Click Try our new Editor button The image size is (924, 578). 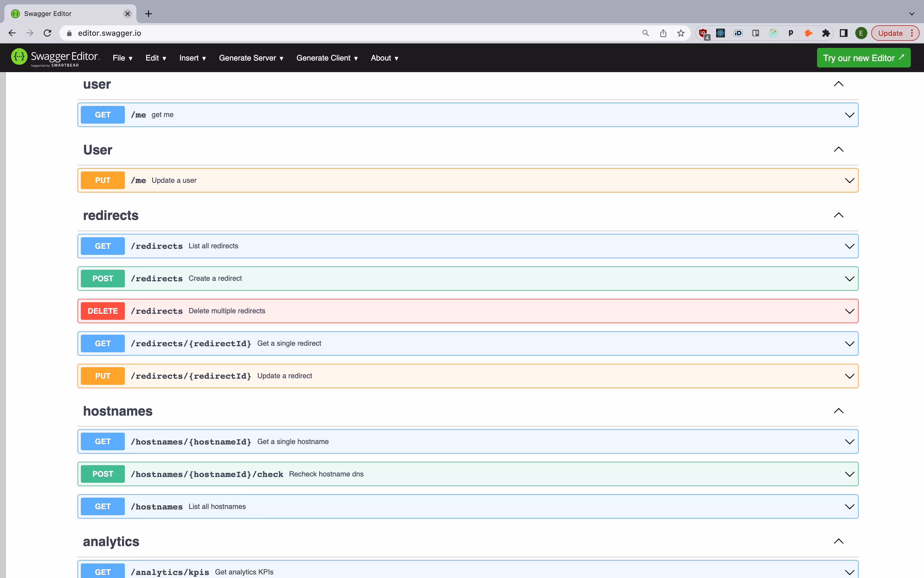click(864, 58)
